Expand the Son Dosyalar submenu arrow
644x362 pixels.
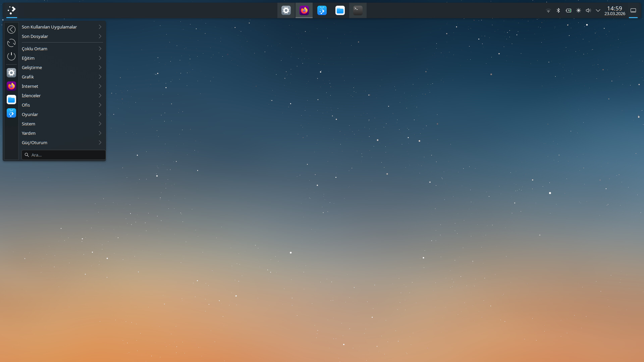point(100,36)
